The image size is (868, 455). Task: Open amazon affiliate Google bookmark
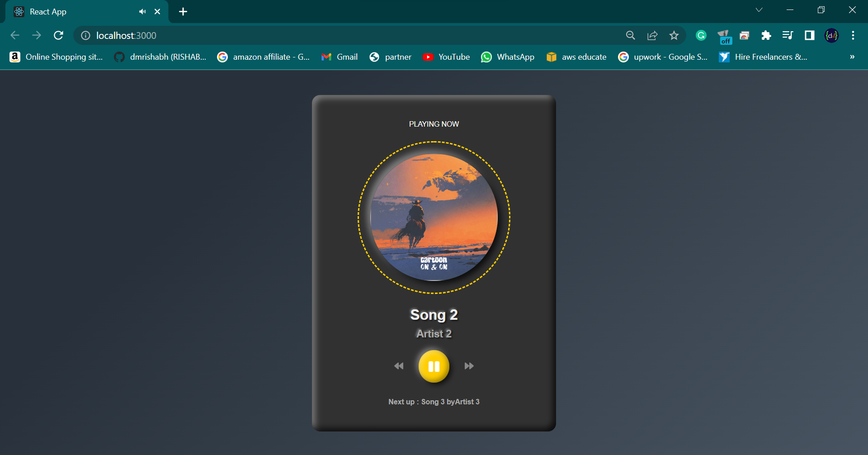coord(264,57)
